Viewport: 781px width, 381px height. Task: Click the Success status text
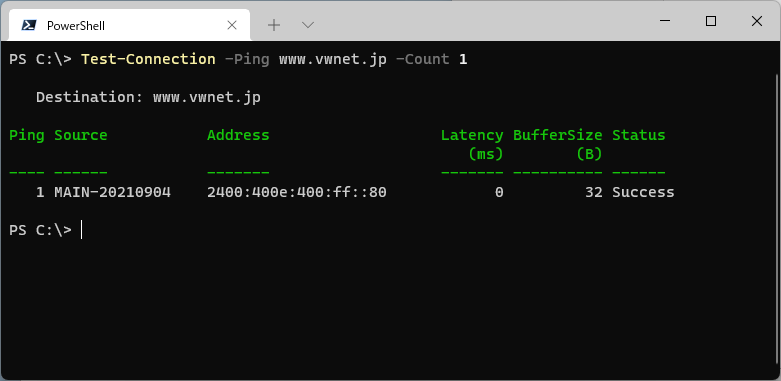click(643, 192)
